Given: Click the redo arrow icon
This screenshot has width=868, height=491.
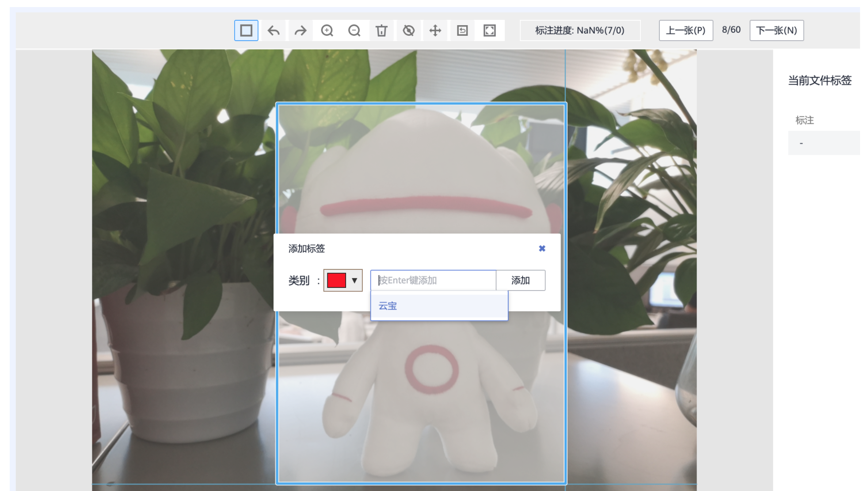Looking at the screenshot, I should [301, 30].
